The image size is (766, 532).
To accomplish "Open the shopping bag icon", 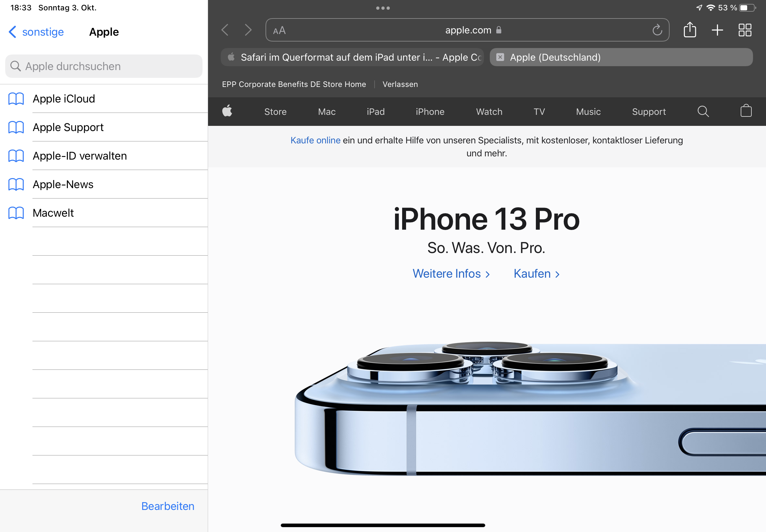I will pos(746,111).
